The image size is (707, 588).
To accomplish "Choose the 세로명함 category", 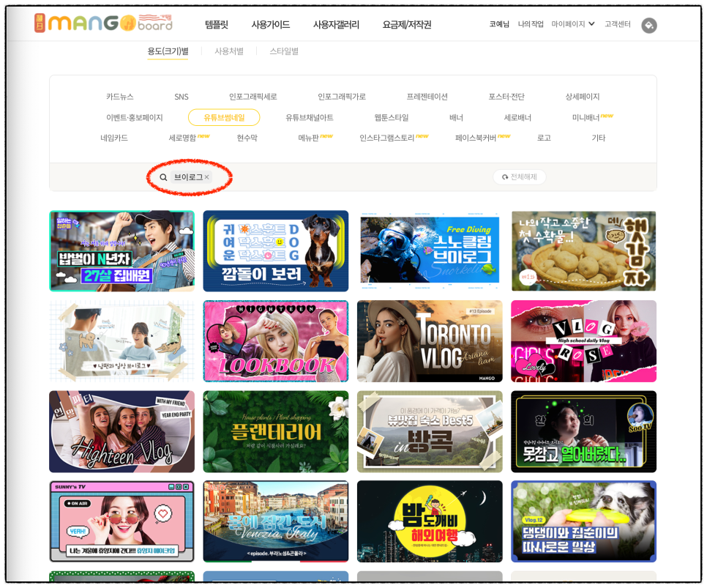I will tap(182, 138).
